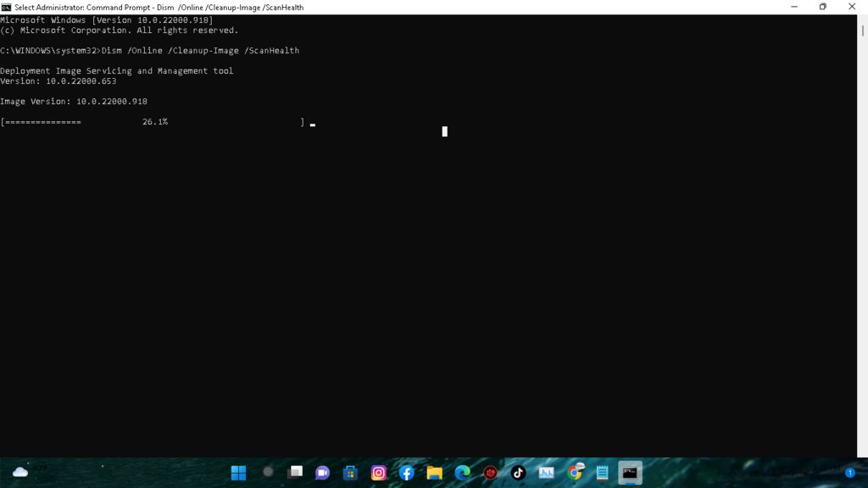Launch Microsoft Store from the taskbar
The image size is (868, 488).
[x=350, y=473]
